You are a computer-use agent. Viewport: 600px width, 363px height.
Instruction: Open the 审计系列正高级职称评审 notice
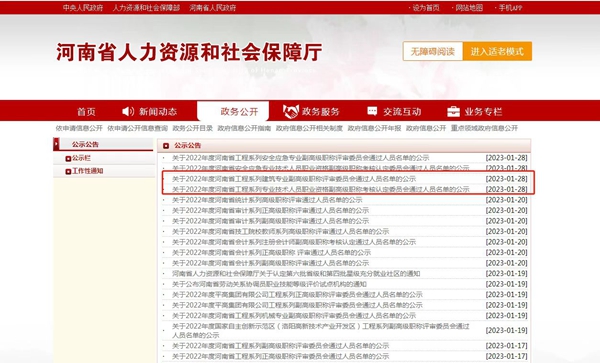pos(270,210)
